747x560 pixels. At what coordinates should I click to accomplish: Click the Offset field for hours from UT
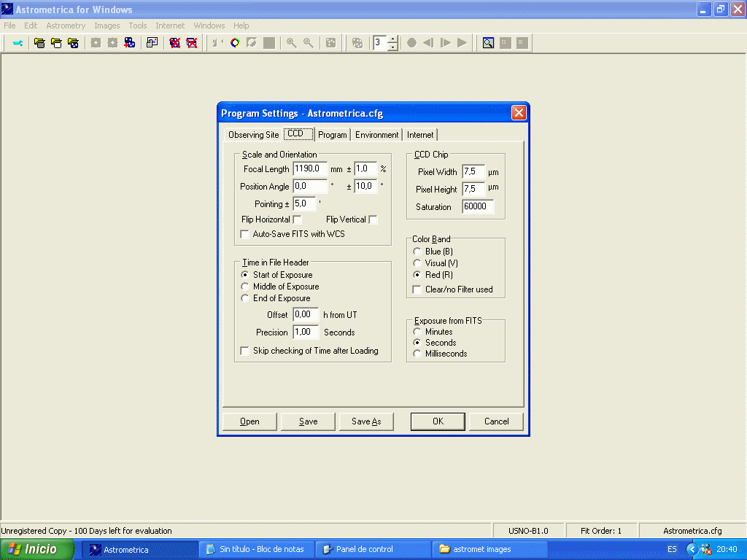coord(306,315)
